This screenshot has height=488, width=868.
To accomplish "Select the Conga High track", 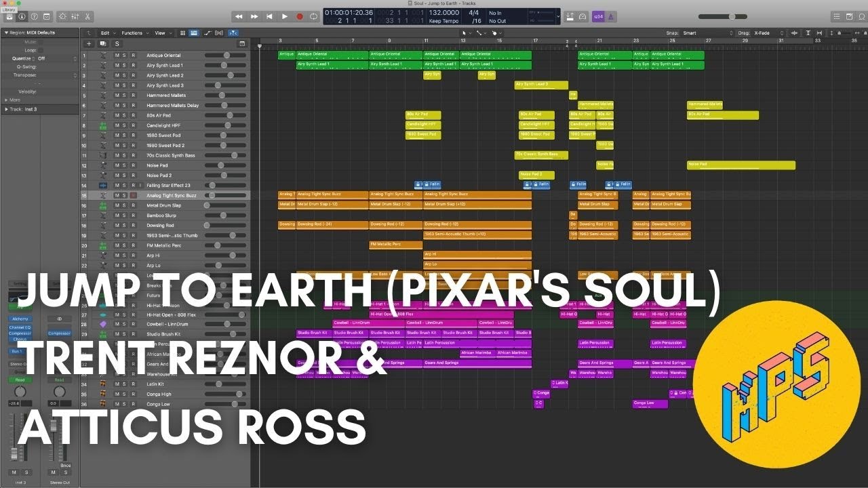I will click(165, 394).
